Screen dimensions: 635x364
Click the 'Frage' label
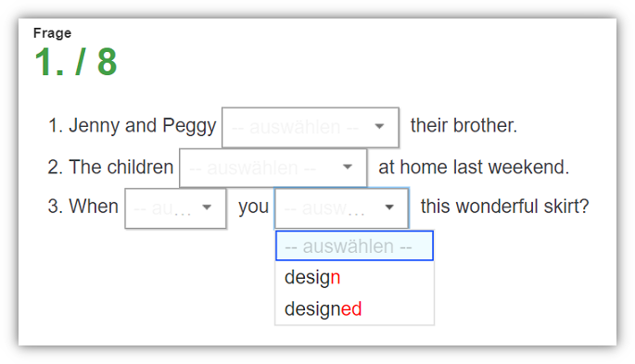(x=52, y=32)
